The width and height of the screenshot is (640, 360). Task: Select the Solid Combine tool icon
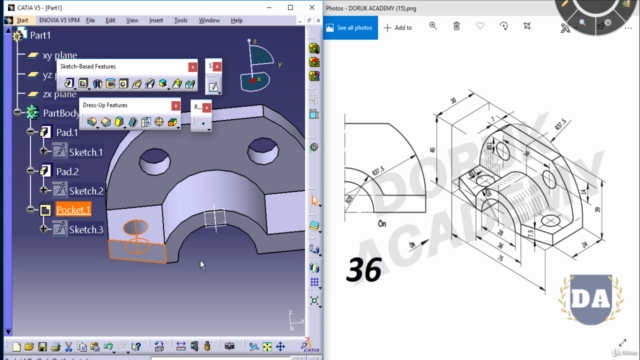point(163,83)
